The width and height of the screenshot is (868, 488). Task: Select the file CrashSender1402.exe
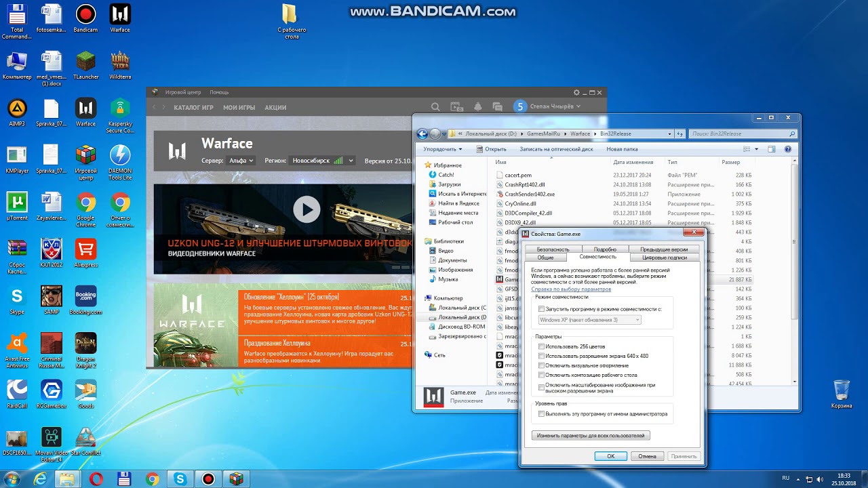530,194
